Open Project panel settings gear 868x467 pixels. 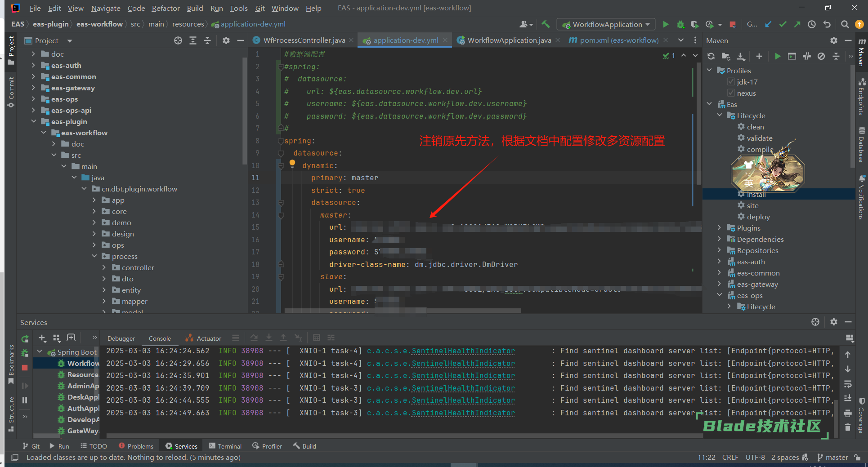click(x=226, y=40)
